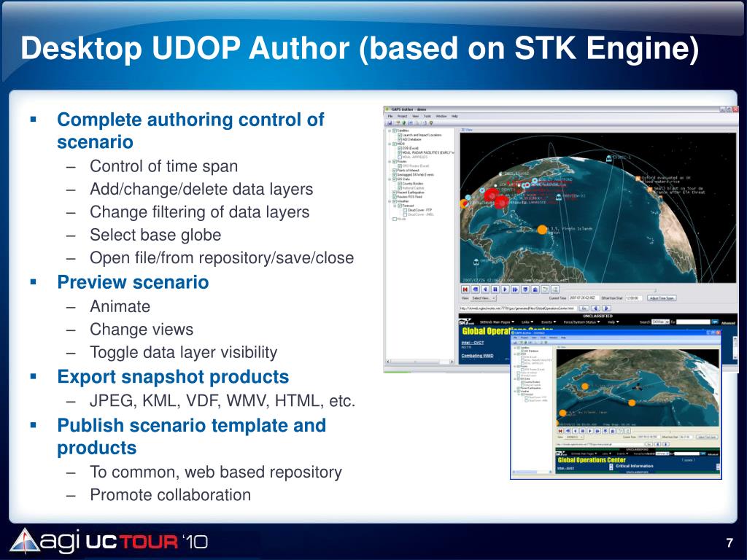Image resolution: width=747 pixels, height=560 pixels.
Task: Open the Force/System Status dropdown in demo window
Action: (x=581, y=322)
